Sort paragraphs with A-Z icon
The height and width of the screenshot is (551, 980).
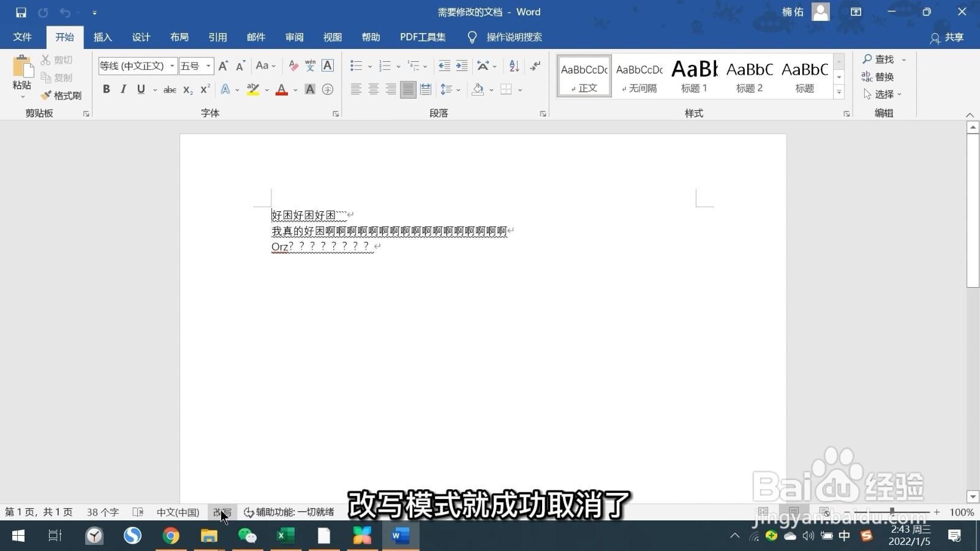[x=514, y=66]
